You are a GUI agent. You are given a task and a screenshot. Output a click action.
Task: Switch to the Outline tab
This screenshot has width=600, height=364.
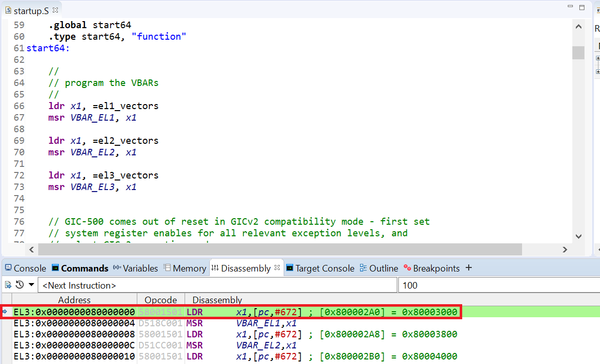point(379,268)
